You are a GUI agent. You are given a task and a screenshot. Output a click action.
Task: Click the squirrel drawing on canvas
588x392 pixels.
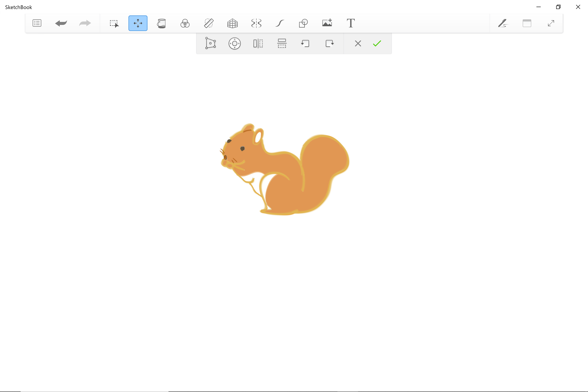(x=285, y=169)
